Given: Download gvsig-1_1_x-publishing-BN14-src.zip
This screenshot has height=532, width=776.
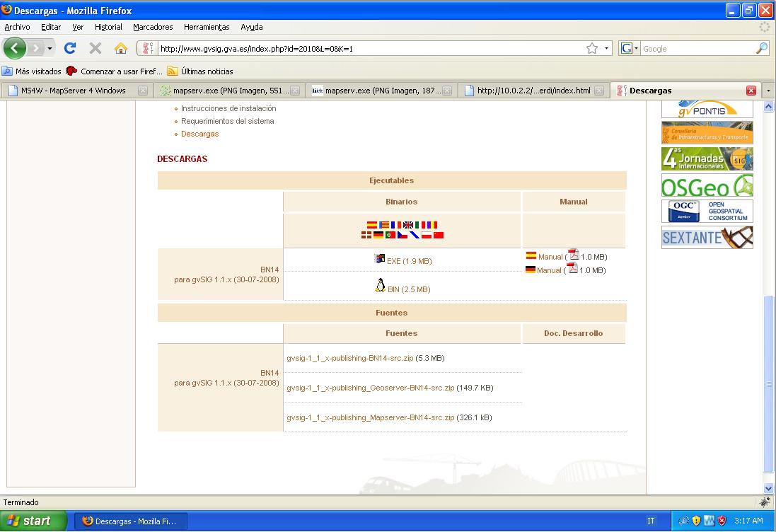Looking at the screenshot, I should point(350,358).
